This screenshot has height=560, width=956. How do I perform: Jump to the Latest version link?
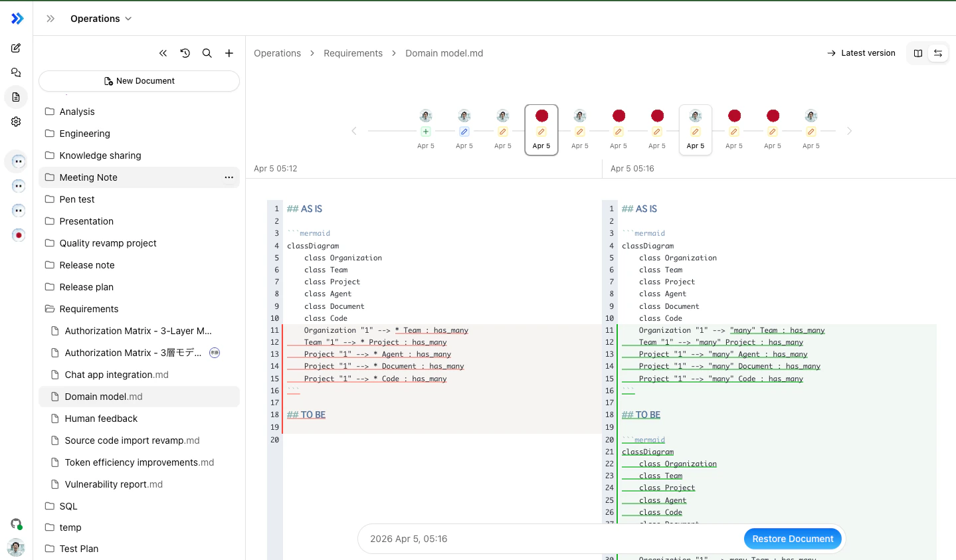[861, 53]
